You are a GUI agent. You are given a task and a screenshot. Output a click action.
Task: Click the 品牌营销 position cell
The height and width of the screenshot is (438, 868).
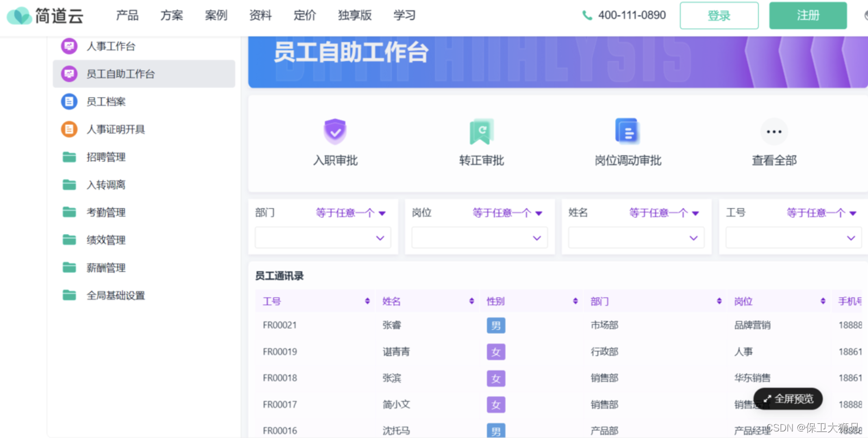click(x=753, y=325)
